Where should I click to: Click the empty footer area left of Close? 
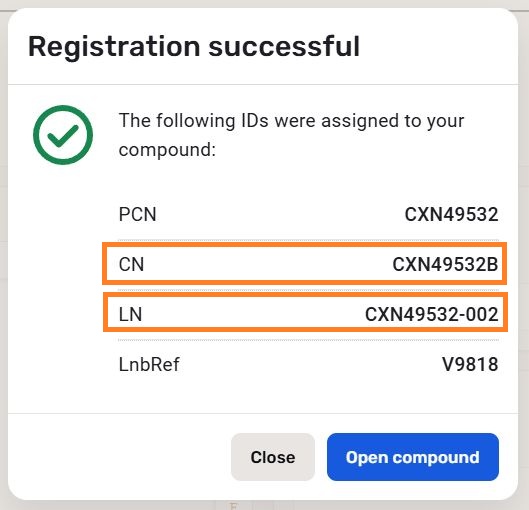pos(119,457)
